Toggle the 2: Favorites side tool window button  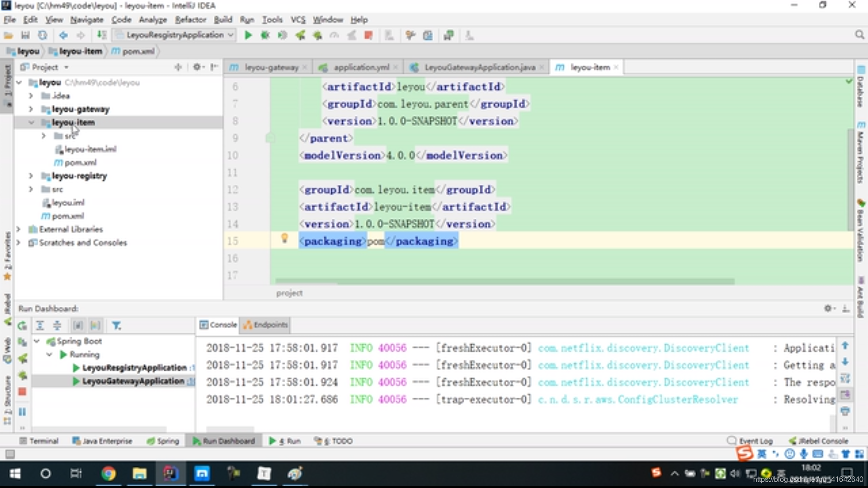[x=7, y=256]
